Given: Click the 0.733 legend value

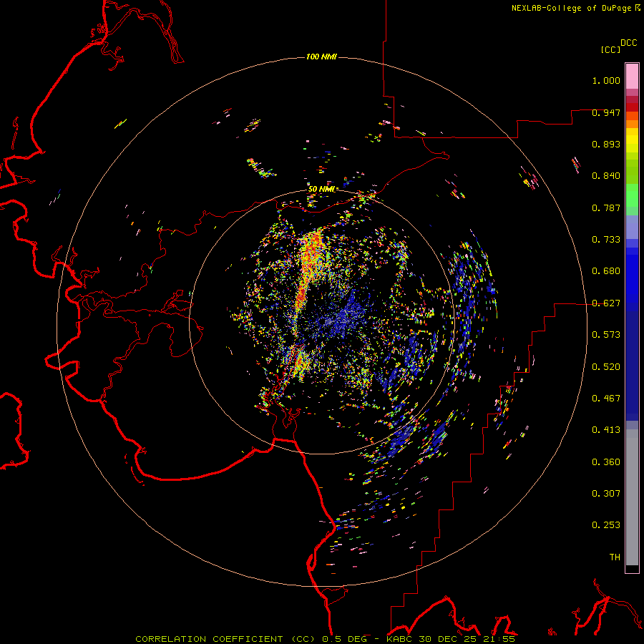Looking at the screenshot, I should pos(606,240).
